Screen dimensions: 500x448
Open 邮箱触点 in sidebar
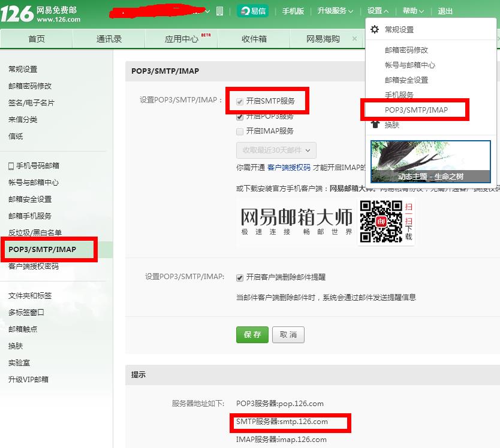pyautogui.click(x=23, y=329)
